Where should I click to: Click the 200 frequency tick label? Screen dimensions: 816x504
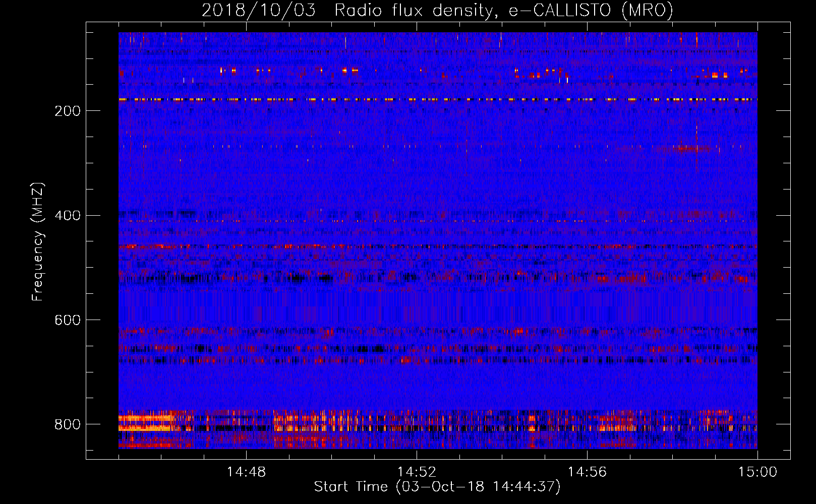click(68, 111)
